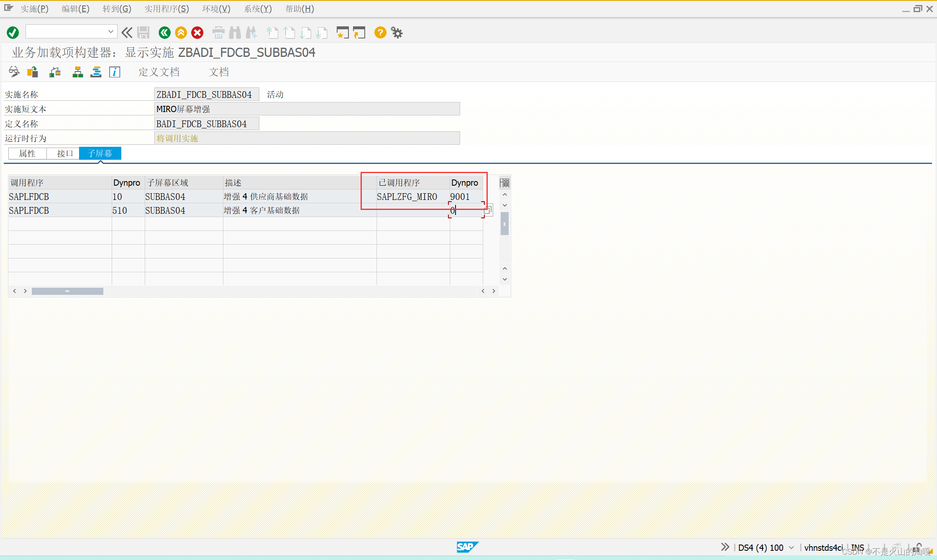Viewport: 937px width, 560px height.
Task: Select the Dynpro cell with value 9001
Action: point(466,197)
